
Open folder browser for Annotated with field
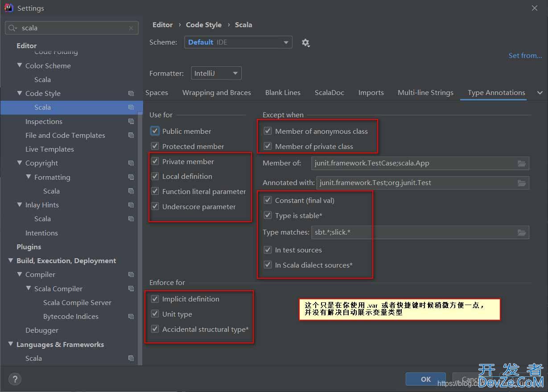pos(522,183)
